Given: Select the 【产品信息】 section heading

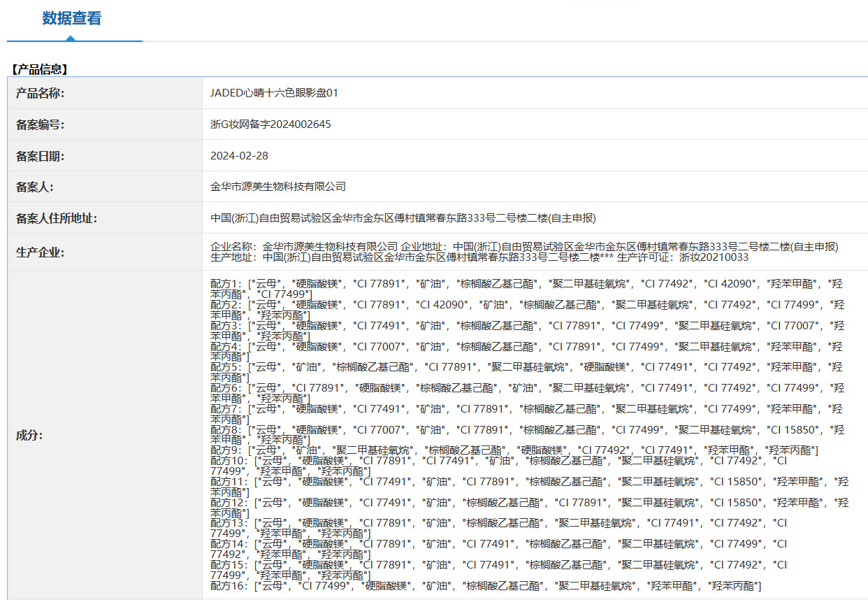Looking at the screenshot, I should [x=39, y=69].
